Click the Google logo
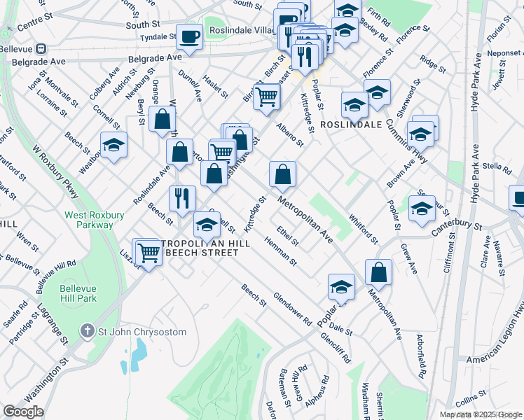 pos(23,412)
